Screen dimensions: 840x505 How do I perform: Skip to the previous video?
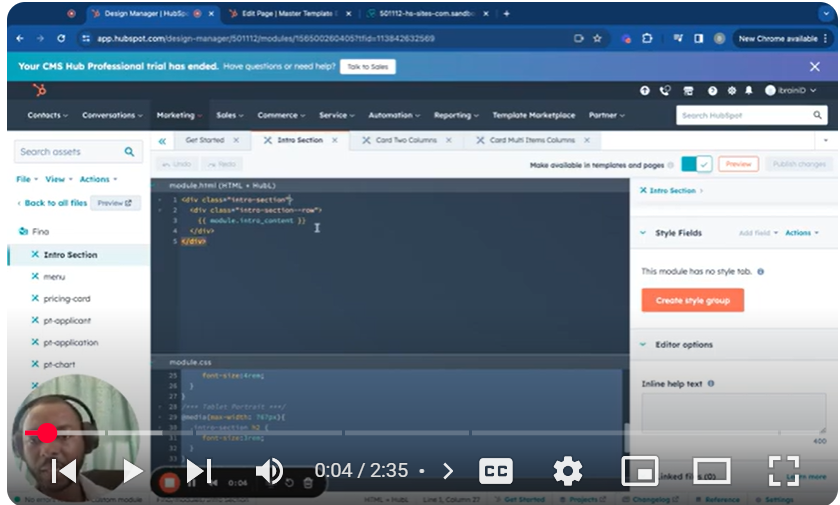[64, 471]
